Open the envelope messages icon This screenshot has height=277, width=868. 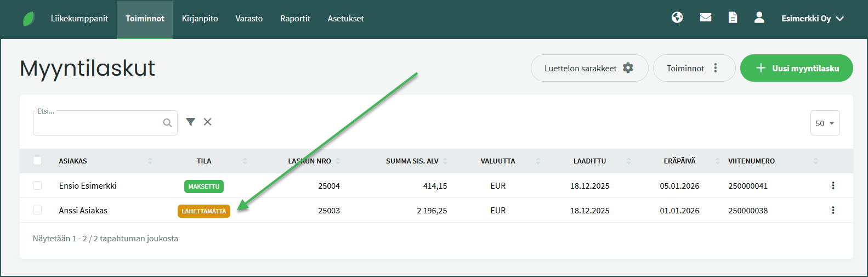(706, 18)
